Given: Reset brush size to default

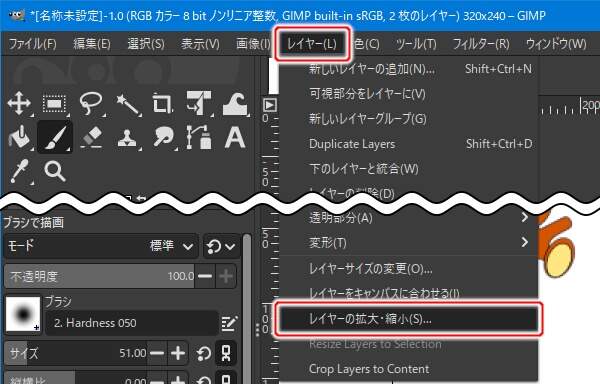Looking at the screenshot, I should (204, 353).
